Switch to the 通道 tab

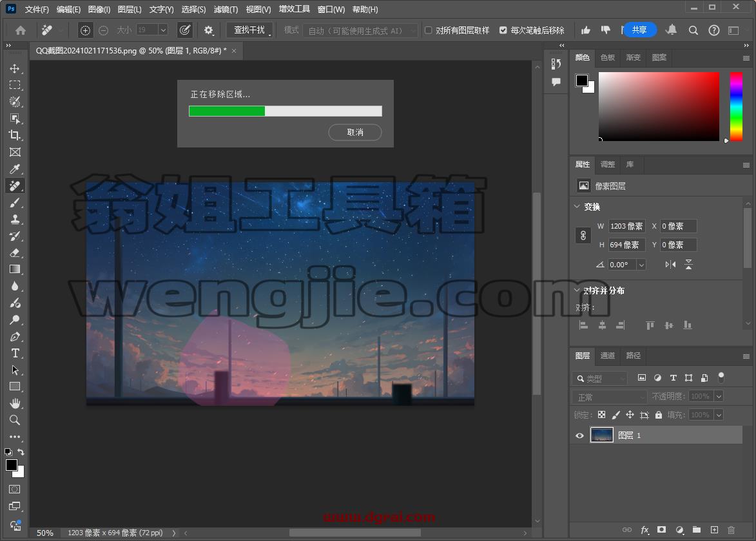coord(608,356)
